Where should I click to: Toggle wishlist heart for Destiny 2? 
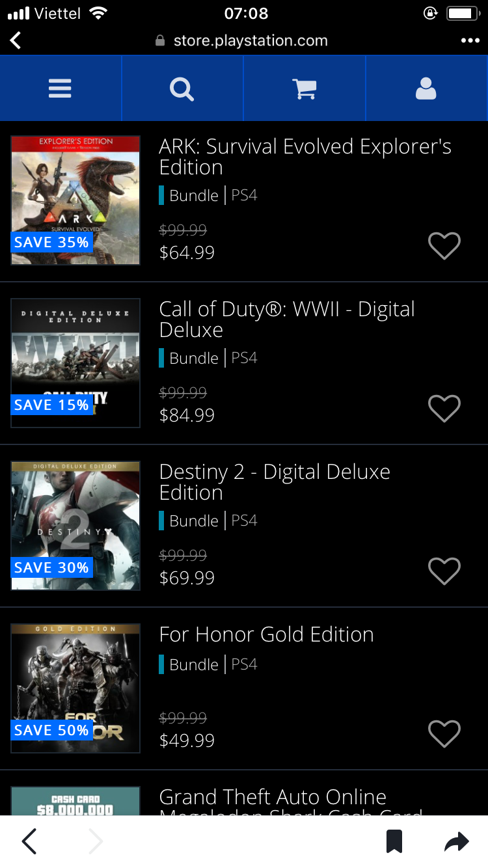point(444,571)
